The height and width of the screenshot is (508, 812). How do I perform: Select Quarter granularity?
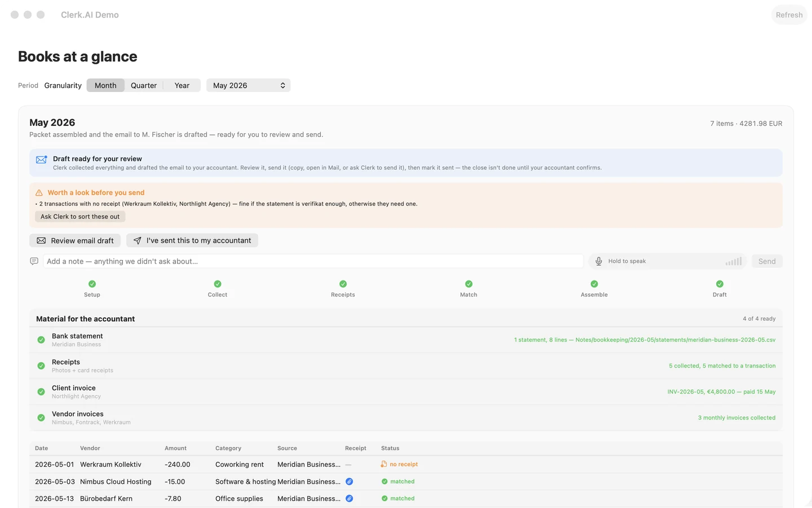[x=144, y=86]
